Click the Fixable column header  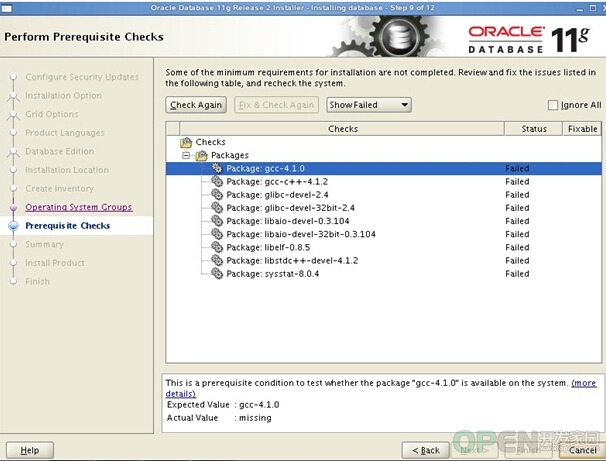[x=582, y=129]
